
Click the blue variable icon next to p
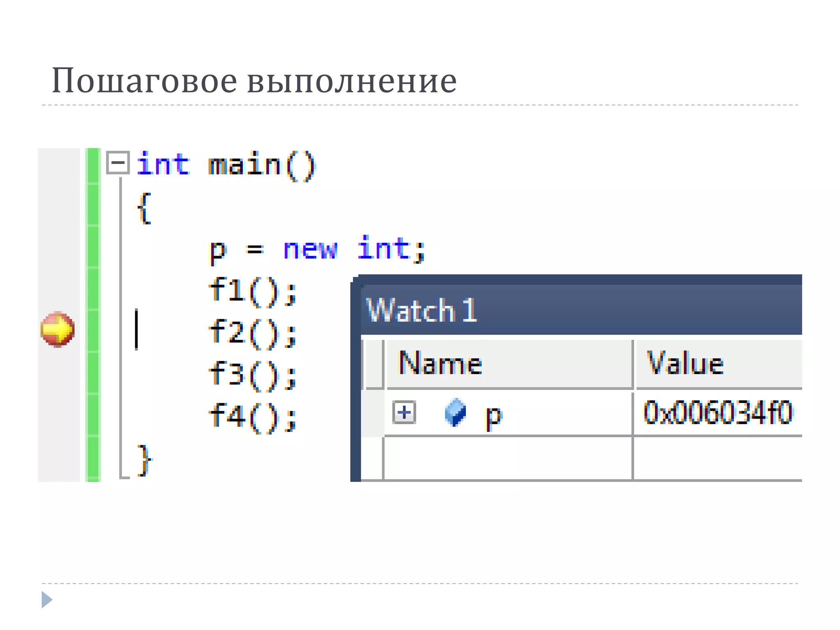click(455, 412)
